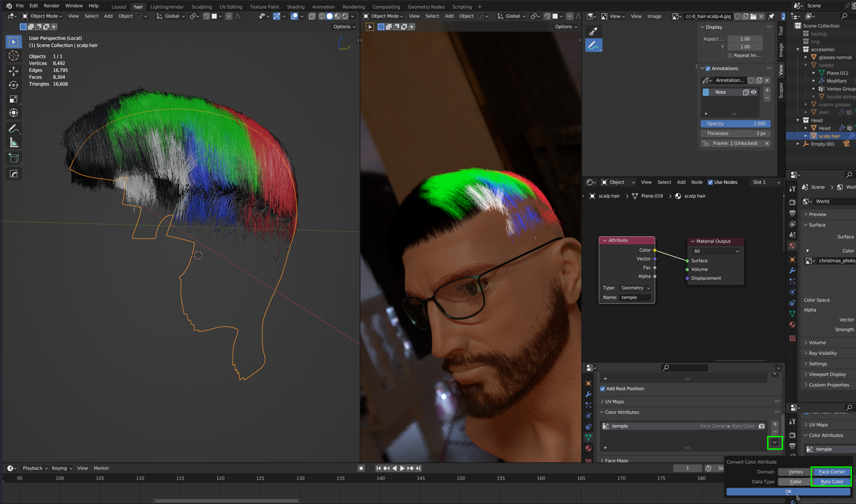Jump to the timeline start frame
Screen dimensions: 856x504
click(x=379, y=468)
